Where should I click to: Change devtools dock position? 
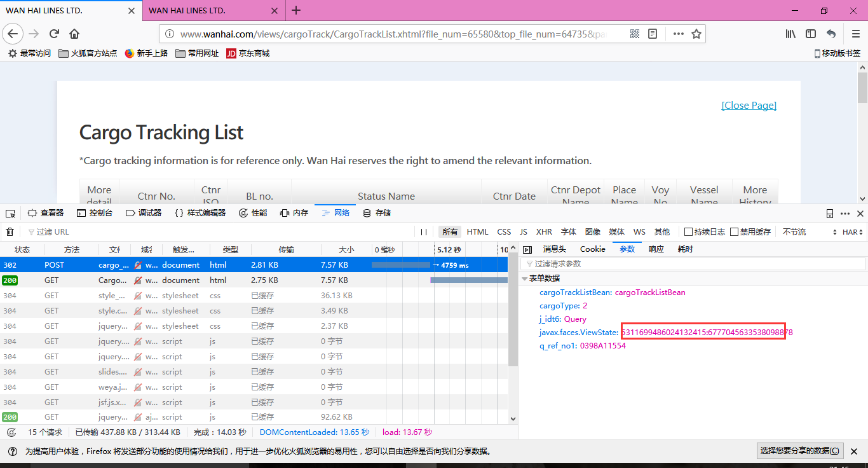[830, 214]
